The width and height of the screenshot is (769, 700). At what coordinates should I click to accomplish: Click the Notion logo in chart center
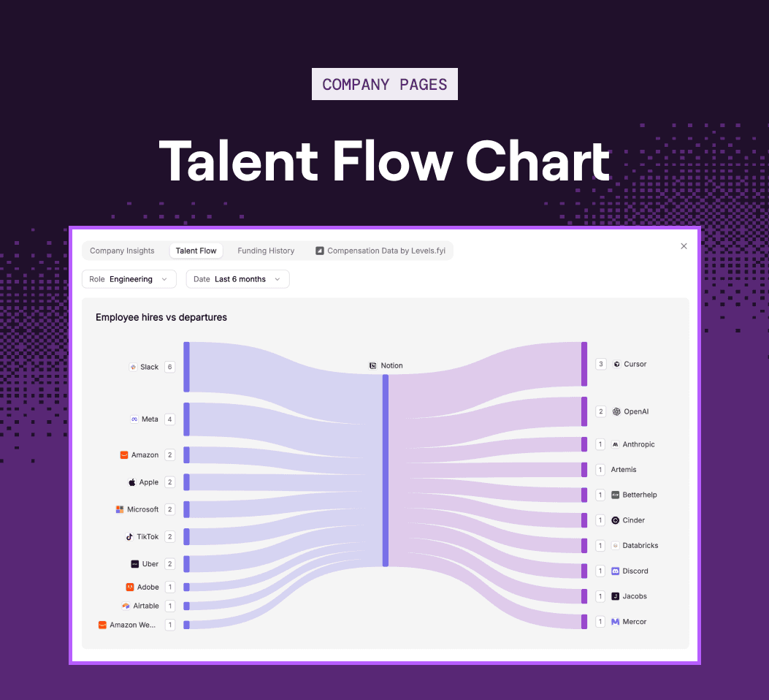[x=372, y=365]
